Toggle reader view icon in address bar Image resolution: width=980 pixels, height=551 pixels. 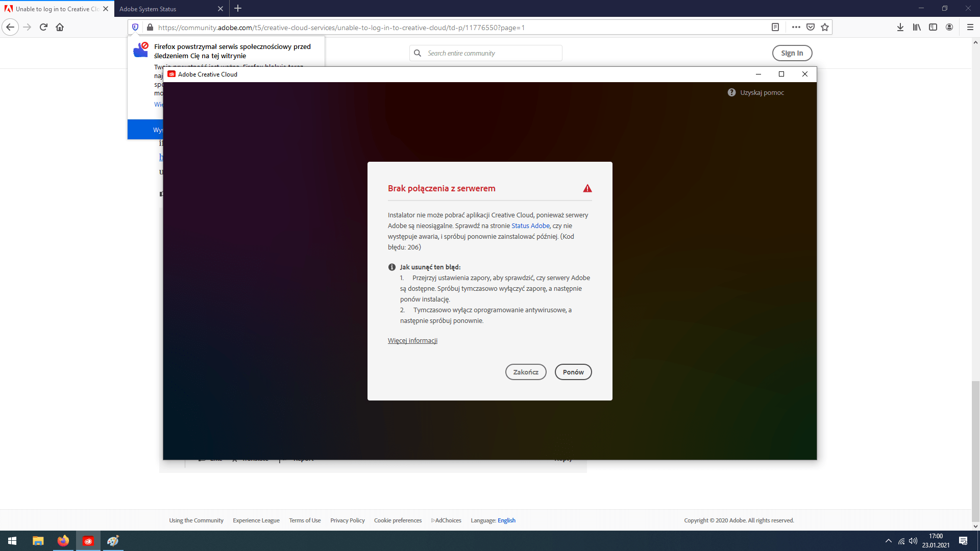775,28
